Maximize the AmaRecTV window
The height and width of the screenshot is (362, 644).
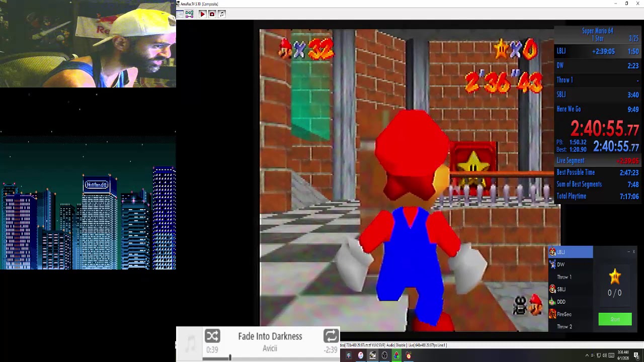[x=626, y=4]
